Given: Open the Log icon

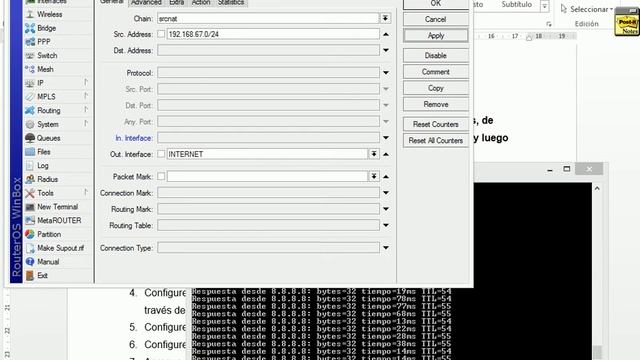Looking at the screenshot, I should coord(30,165).
